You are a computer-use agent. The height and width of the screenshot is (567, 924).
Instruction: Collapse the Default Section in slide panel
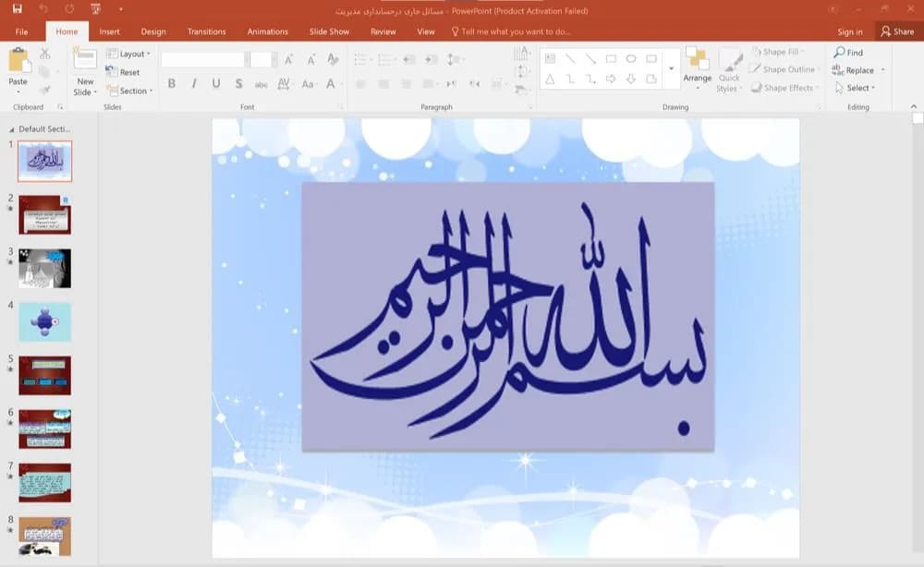(11, 129)
